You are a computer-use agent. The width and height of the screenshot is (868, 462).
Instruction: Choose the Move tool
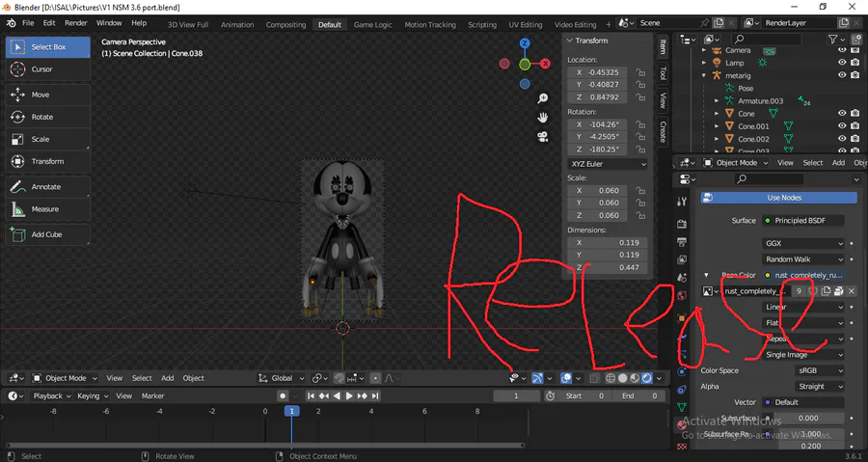click(x=48, y=95)
